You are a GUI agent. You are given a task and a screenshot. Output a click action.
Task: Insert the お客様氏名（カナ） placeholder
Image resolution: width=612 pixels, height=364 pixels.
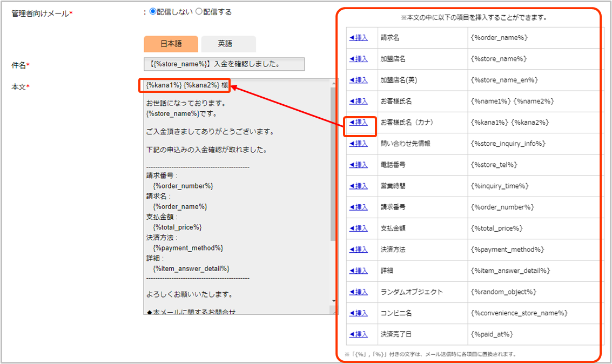point(359,123)
